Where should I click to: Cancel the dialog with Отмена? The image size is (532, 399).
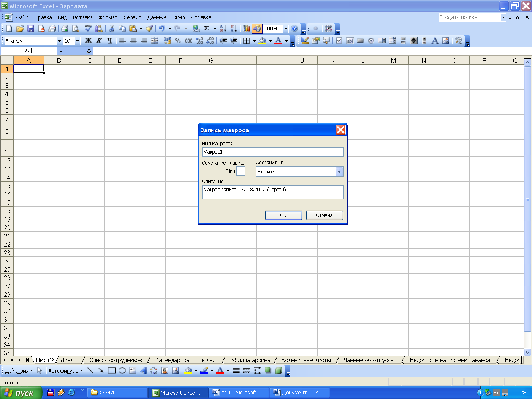(325, 215)
